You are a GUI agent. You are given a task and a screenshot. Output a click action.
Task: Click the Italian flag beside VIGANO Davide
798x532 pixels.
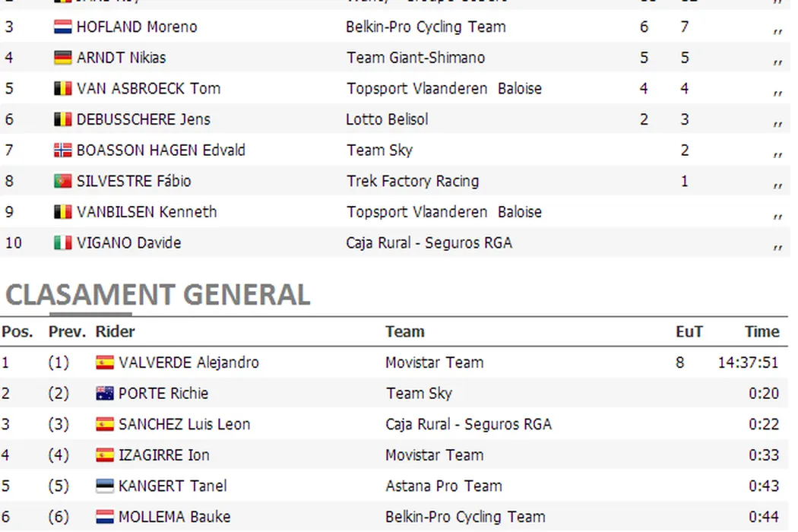click(x=63, y=243)
